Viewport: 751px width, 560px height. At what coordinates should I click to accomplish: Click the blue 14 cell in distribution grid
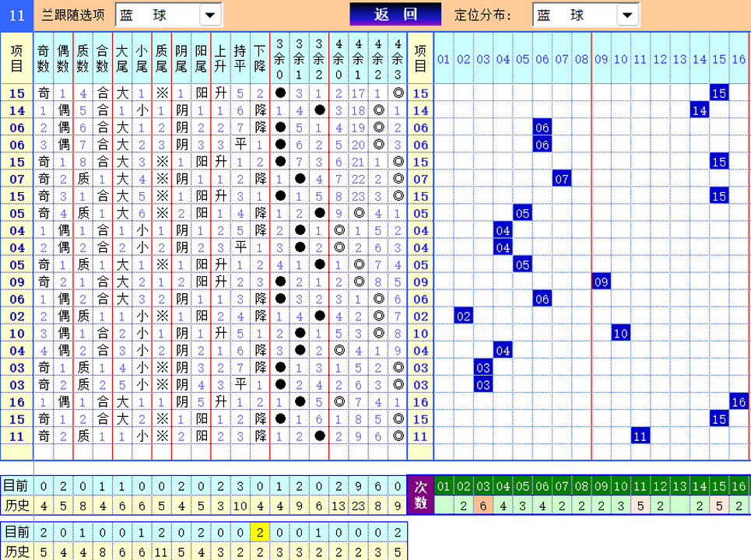pyautogui.click(x=700, y=110)
